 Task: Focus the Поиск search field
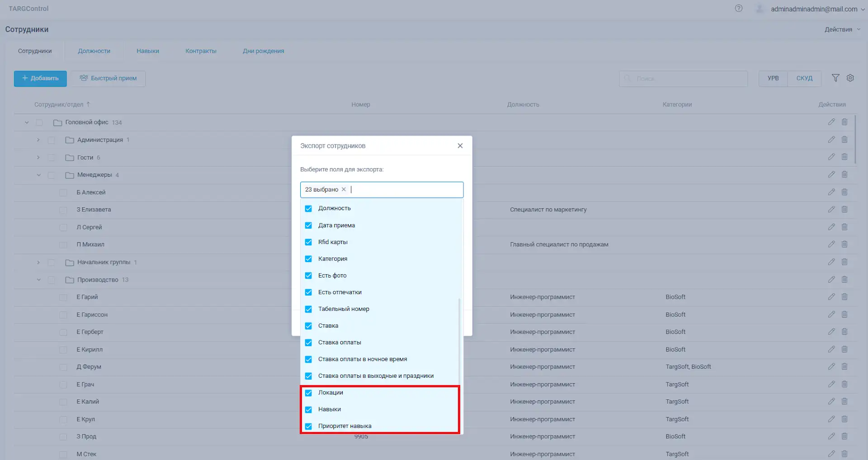pyautogui.click(x=683, y=79)
